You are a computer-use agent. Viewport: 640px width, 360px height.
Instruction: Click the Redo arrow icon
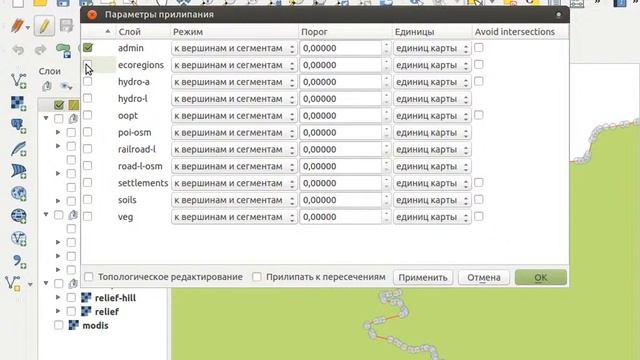40,50
